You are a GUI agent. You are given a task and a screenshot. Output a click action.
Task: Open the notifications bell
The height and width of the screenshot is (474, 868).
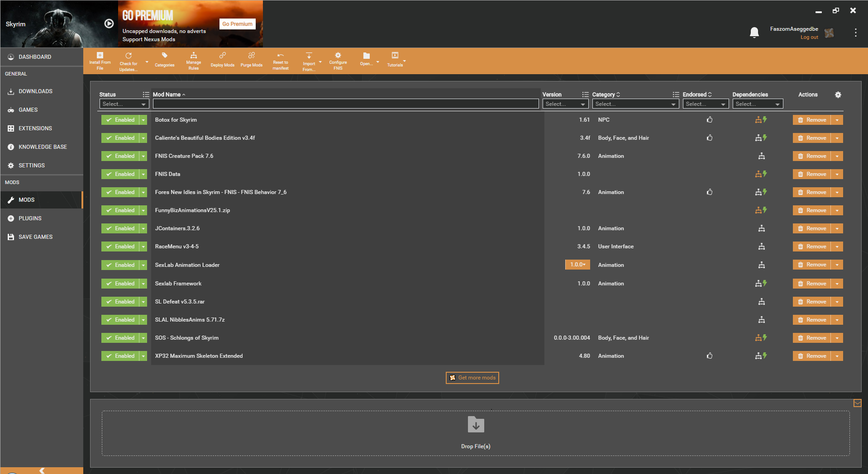coord(754,33)
